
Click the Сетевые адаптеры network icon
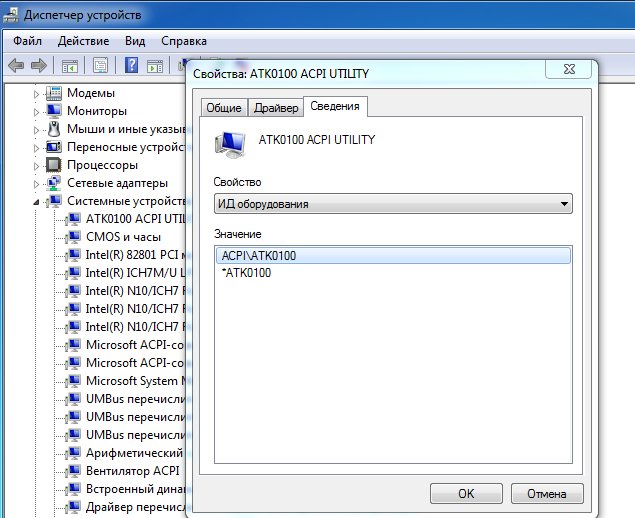click(x=55, y=183)
